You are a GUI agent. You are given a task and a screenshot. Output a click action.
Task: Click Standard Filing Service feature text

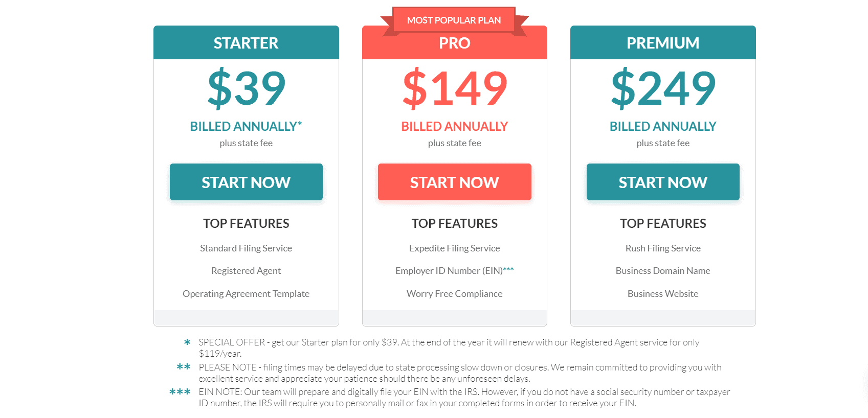coord(246,248)
